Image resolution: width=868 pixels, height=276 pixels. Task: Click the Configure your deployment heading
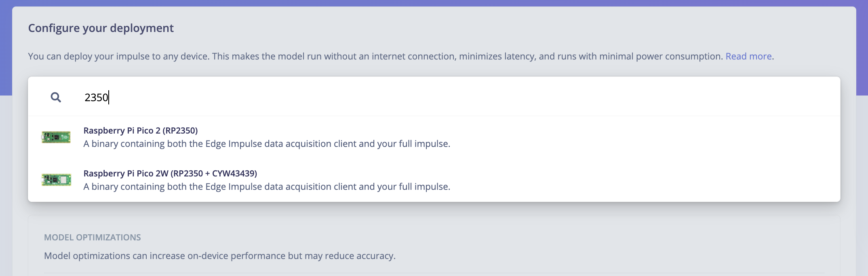point(101,28)
